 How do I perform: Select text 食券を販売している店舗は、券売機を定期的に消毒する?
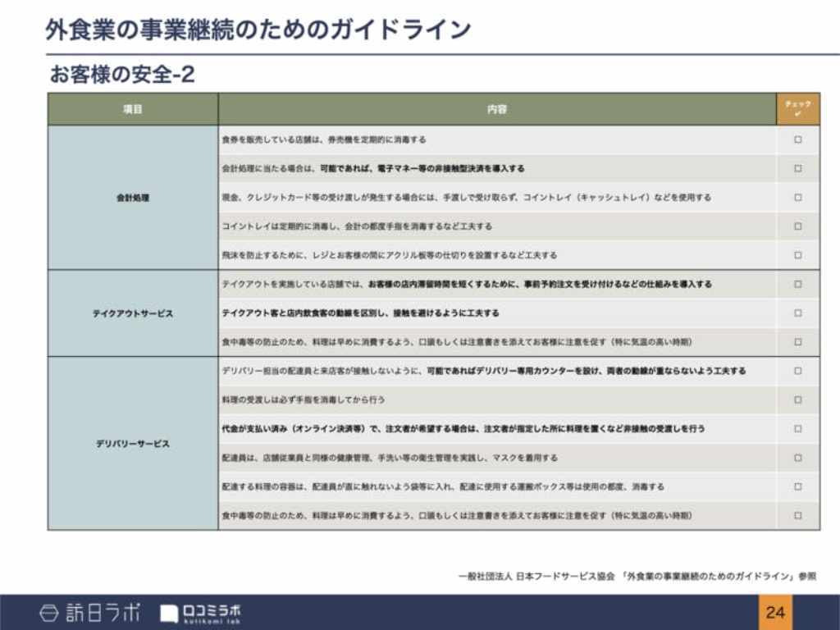click(x=324, y=139)
